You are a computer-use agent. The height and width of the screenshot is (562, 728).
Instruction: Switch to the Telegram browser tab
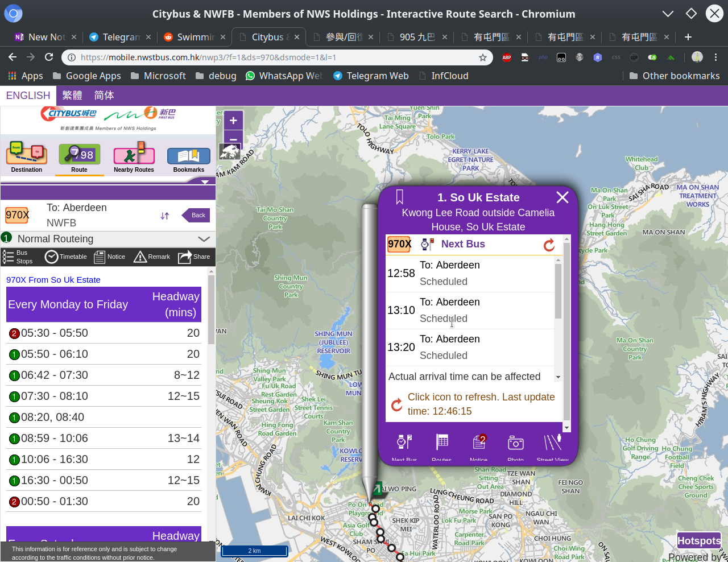(121, 37)
